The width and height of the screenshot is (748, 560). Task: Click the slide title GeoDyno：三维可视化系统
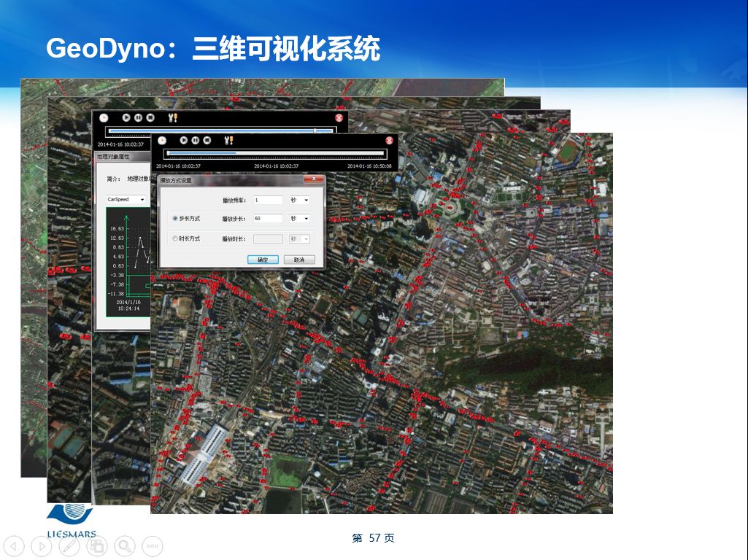213,49
